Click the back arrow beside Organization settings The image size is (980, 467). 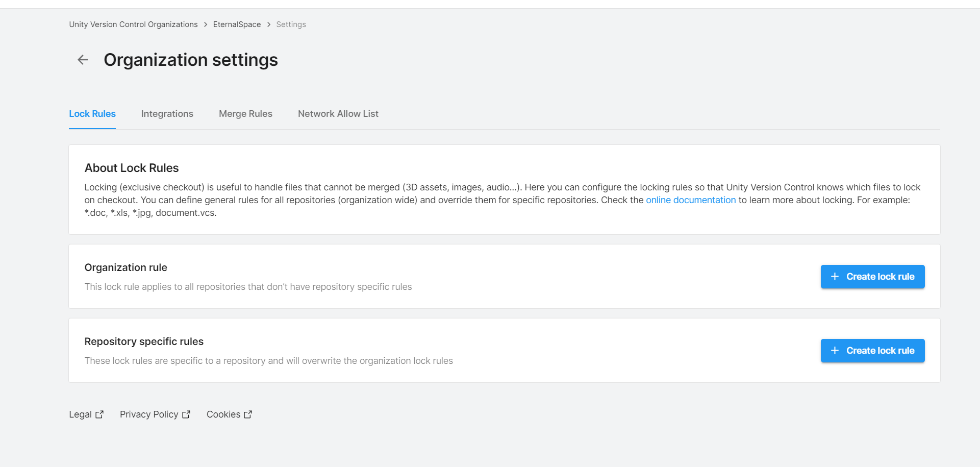click(x=83, y=60)
